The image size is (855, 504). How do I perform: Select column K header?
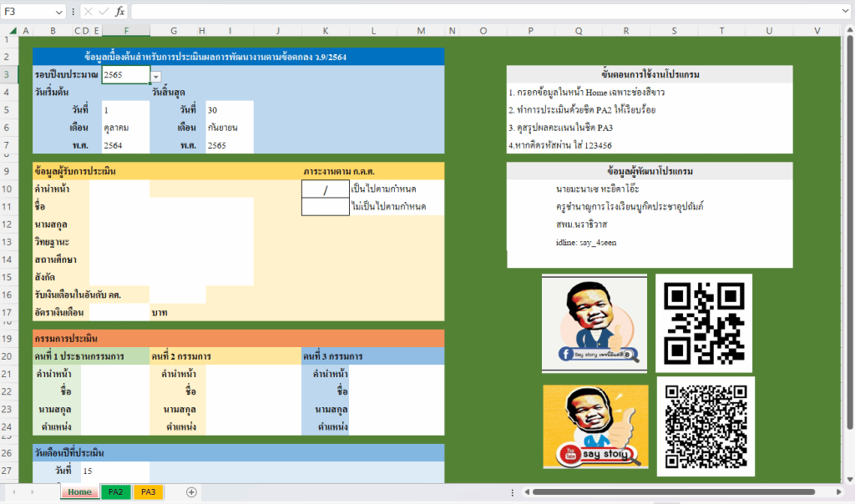click(x=326, y=31)
